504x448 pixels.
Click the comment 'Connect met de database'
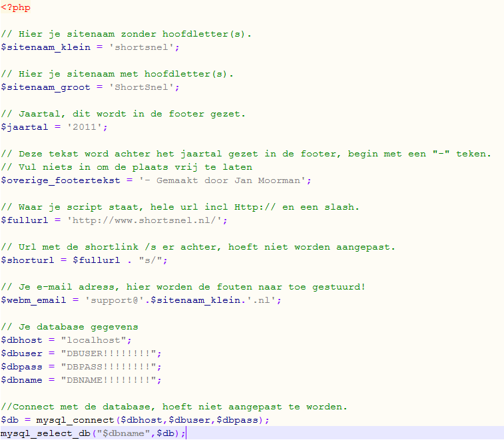(x=174, y=407)
